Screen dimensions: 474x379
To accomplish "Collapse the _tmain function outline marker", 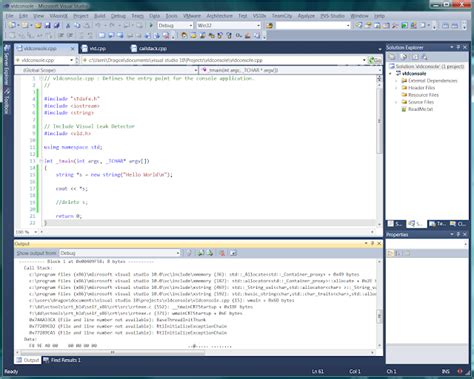I will click(x=41, y=161).
